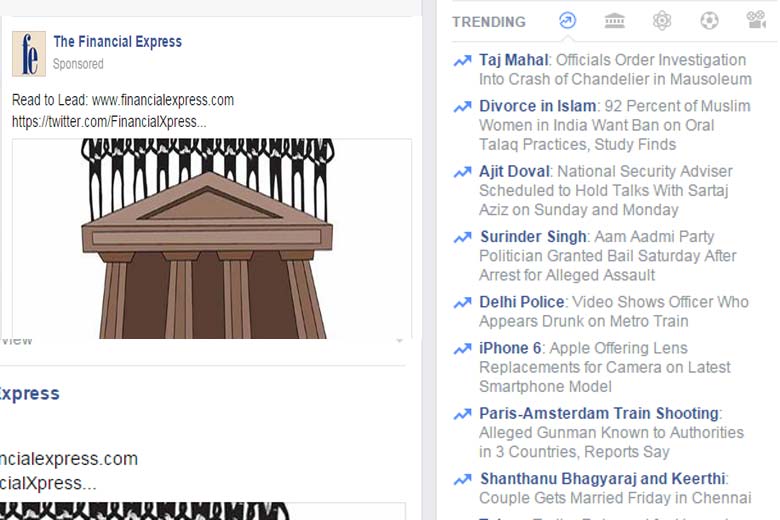This screenshot has height=520, width=780.
Task: Open Entertainment trending via camera icon
Action: 756,21
